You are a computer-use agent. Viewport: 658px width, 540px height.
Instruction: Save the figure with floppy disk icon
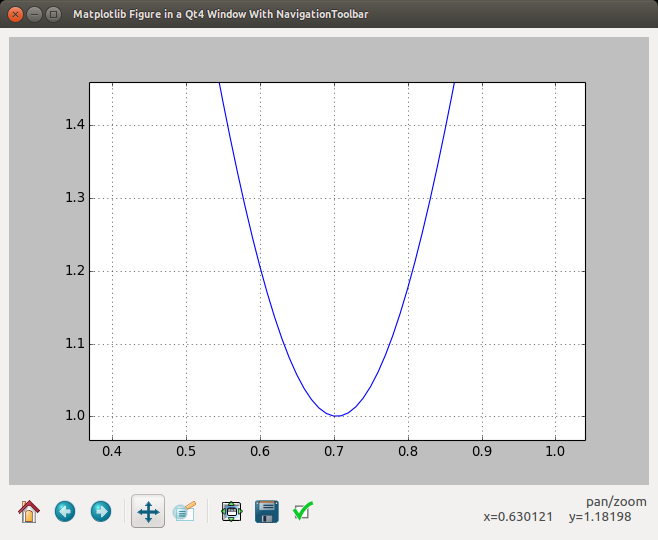pyautogui.click(x=267, y=511)
